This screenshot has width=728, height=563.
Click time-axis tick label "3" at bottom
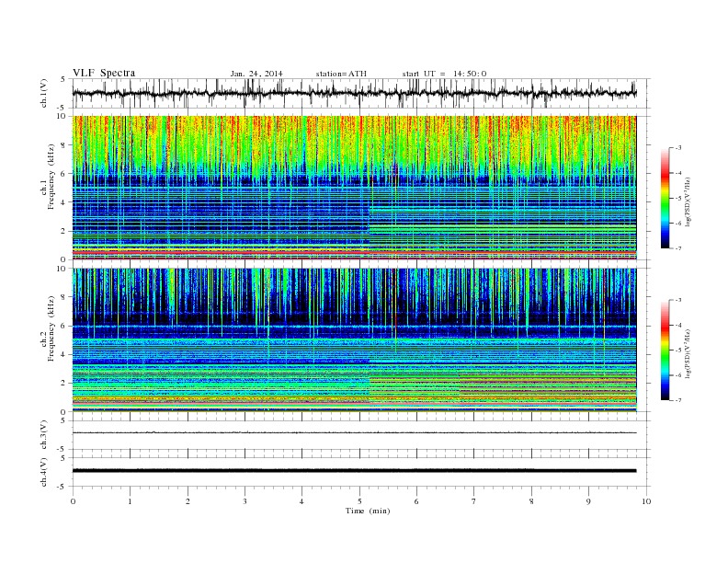[x=245, y=501]
